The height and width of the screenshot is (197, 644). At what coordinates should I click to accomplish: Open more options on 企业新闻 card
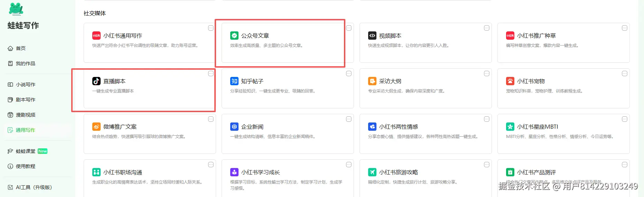pyautogui.click(x=349, y=119)
